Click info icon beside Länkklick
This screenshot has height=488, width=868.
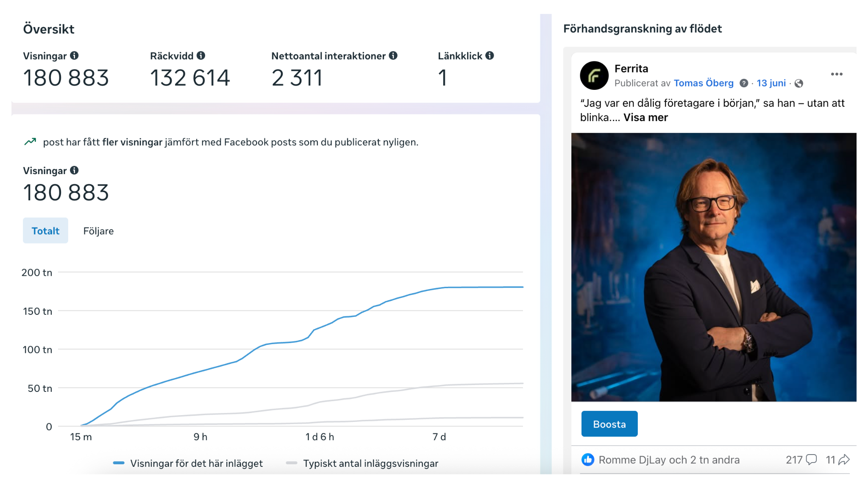(x=490, y=55)
